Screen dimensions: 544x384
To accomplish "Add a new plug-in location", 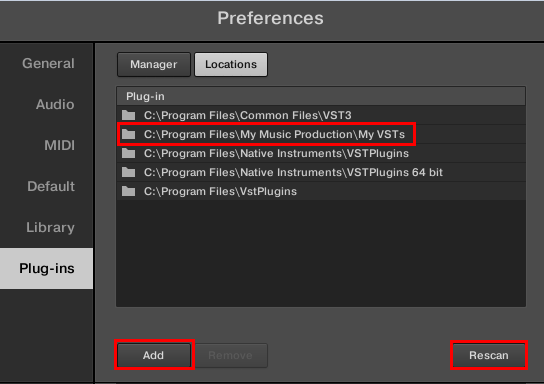I will 154,355.
